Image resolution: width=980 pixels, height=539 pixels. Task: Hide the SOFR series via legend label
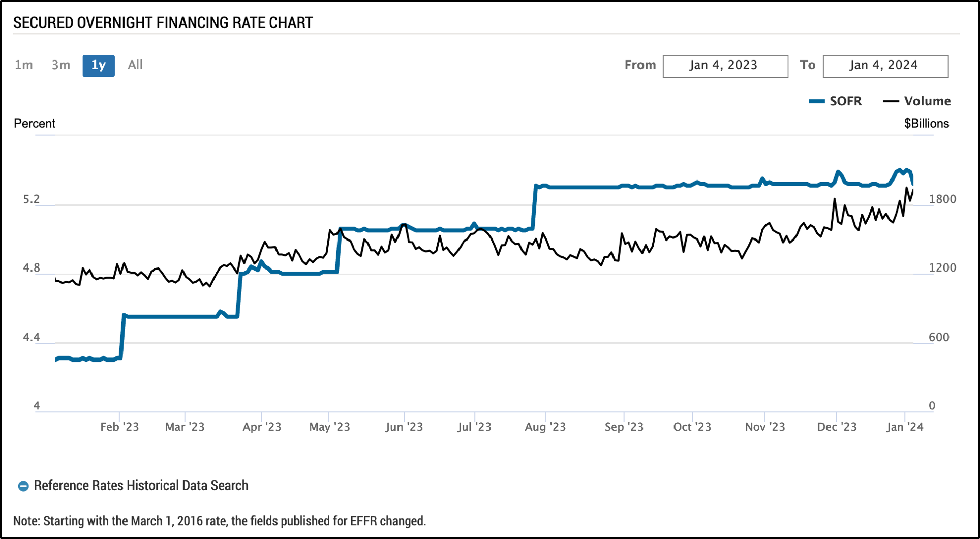[845, 101]
